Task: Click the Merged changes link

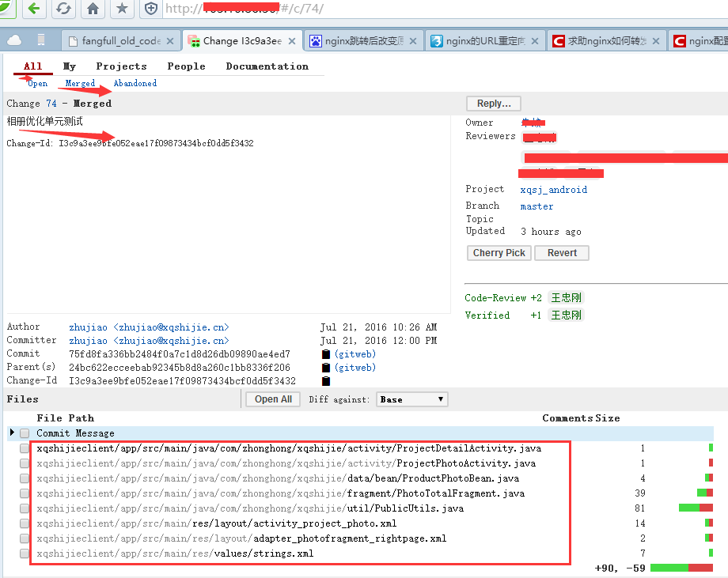Action: pyautogui.click(x=80, y=84)
